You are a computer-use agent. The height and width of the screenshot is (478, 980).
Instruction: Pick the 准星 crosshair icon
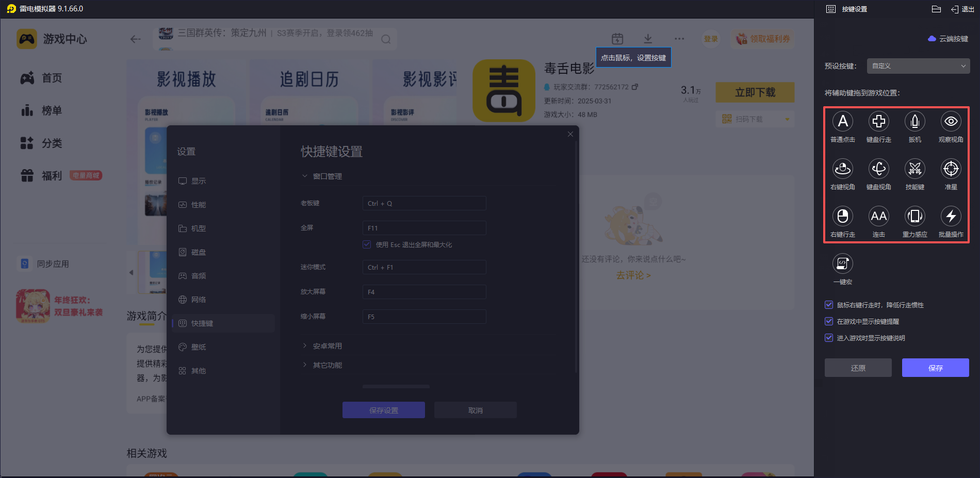pos(951,169)
